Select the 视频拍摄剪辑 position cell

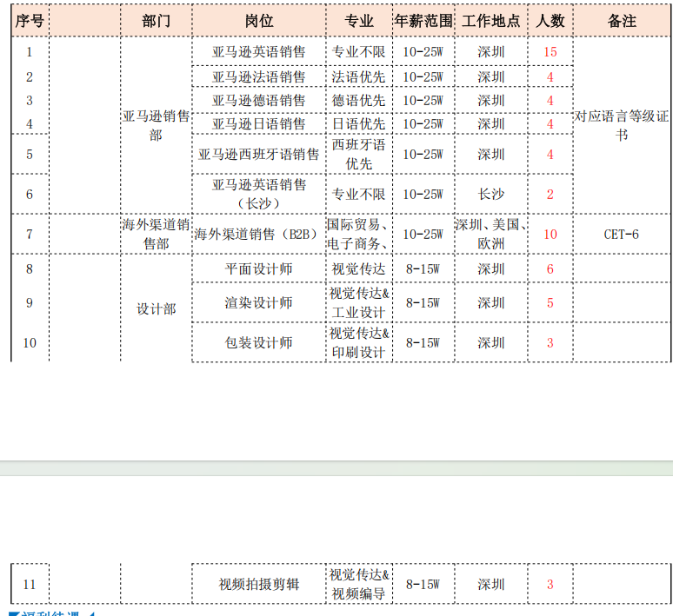259,584
